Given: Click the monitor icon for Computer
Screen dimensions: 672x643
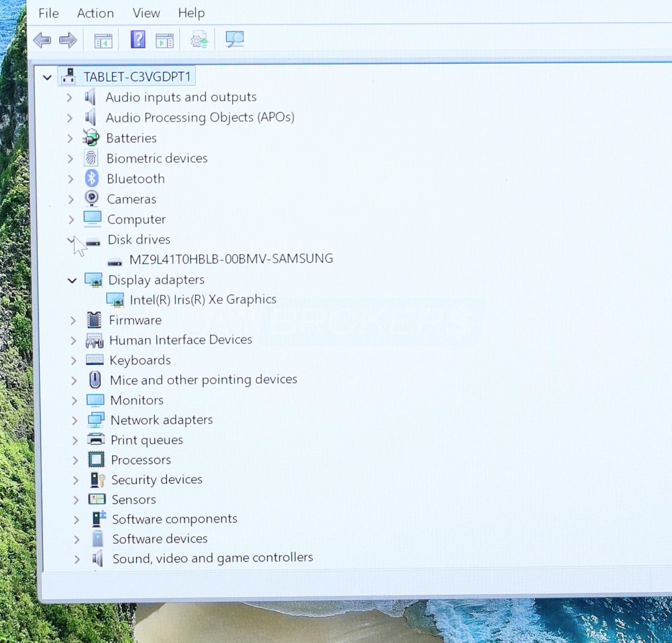Looking at the screenshot, I should pyautogui.click(x=92, y=219).
